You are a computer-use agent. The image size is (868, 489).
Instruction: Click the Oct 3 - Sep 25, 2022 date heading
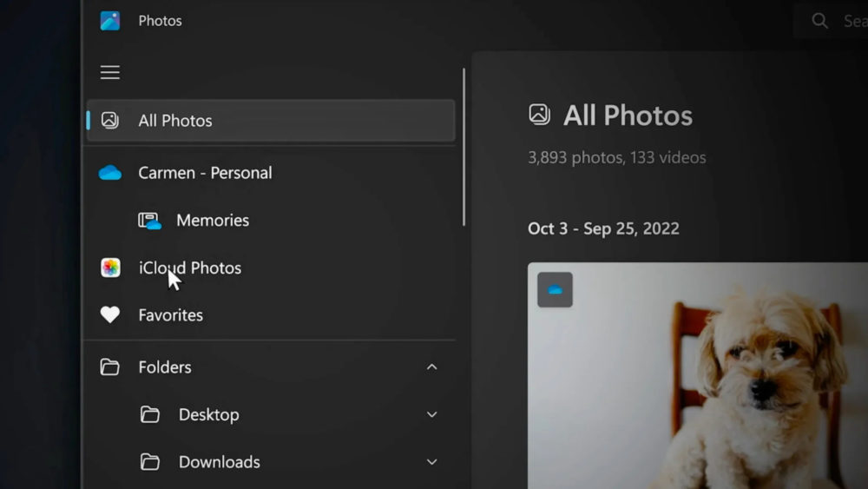pos(603,228)
